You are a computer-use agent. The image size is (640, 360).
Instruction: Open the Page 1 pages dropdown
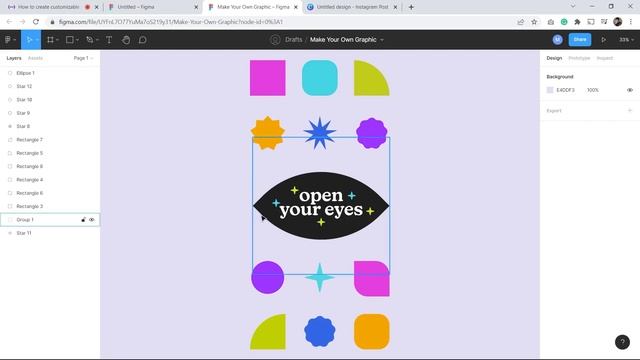(x=83, y=58)
